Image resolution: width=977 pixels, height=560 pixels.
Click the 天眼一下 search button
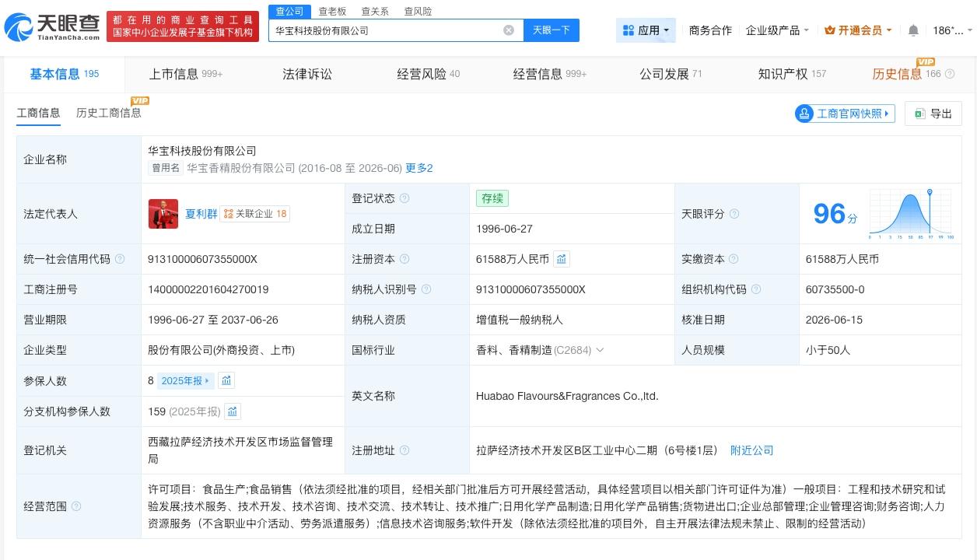[x=552, y=30]
